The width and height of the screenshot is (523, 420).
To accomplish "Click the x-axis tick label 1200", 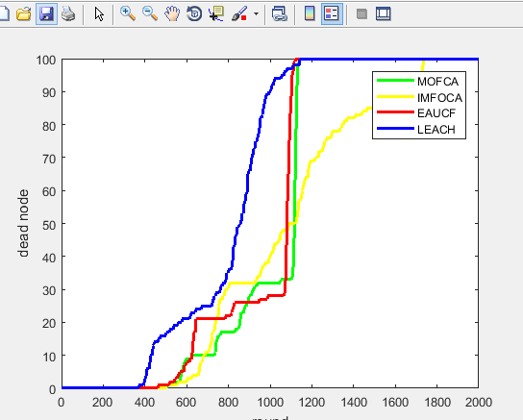I will pos(311,403).
